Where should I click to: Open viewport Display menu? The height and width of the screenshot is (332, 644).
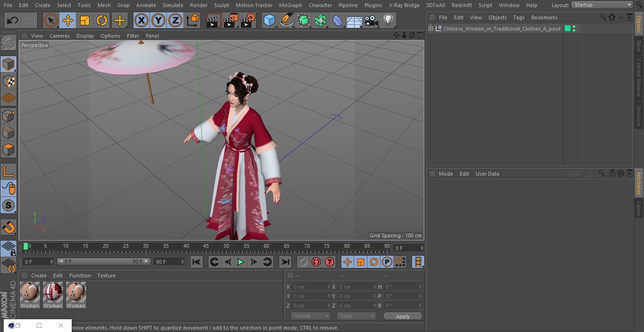[x=85, y=36]
